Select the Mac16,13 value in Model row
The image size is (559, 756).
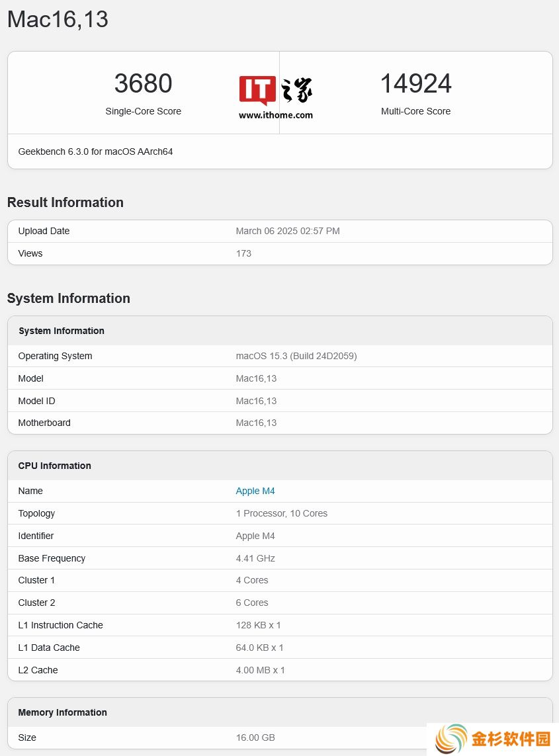(x=256, y=378)
